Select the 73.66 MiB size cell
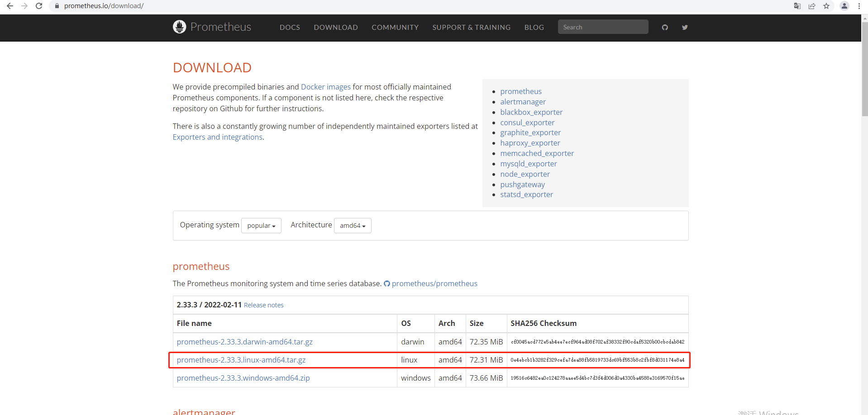Image resolution: width=868 pixels, height=415 pixels. click(486, 378)
